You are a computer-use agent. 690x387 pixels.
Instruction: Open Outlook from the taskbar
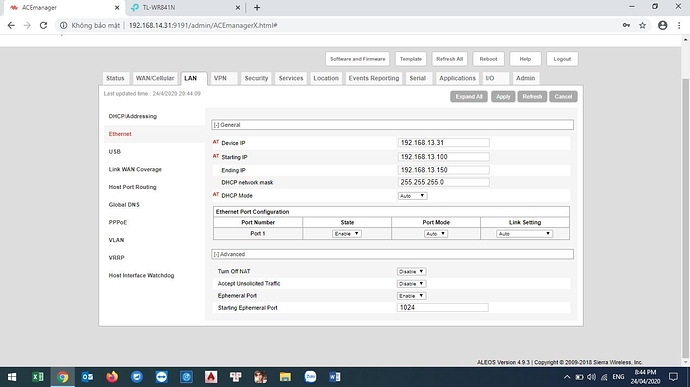click(87, 377)
